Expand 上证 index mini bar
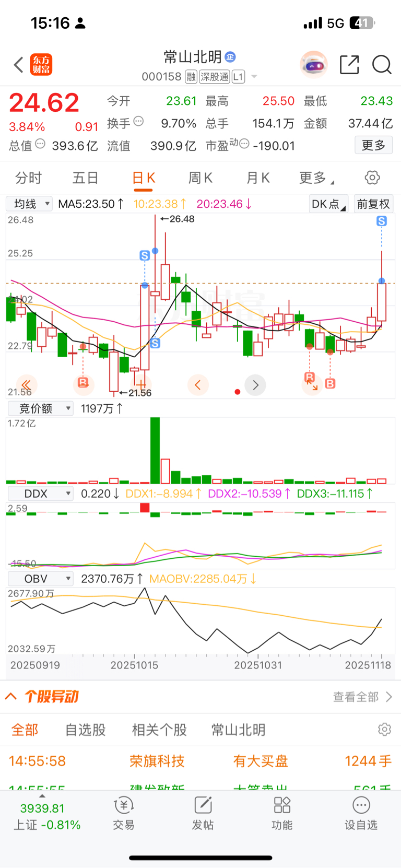 (x=42, y=796)
